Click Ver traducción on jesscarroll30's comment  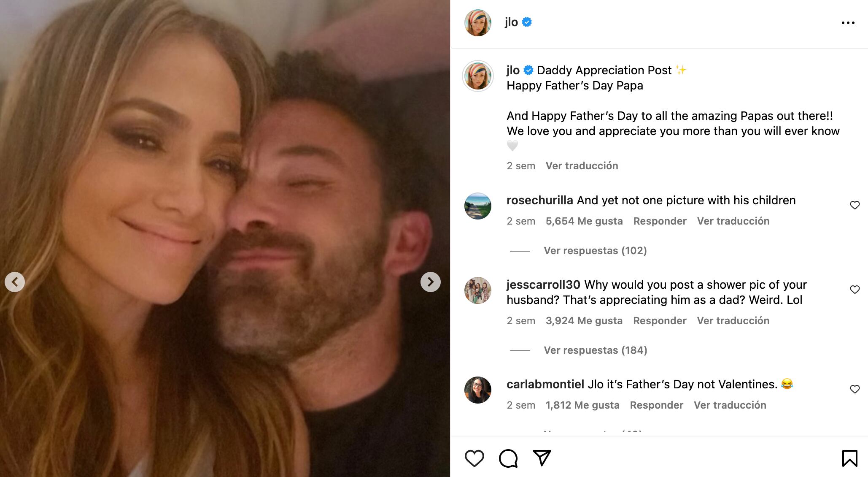tap(733, 320)
